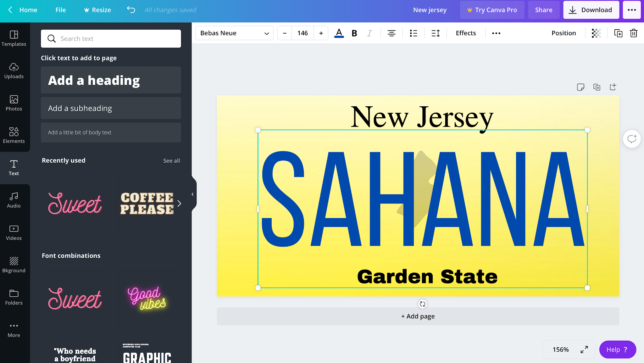Open text alignment options
The image size is (644, 363).
[x=391, y=33]
